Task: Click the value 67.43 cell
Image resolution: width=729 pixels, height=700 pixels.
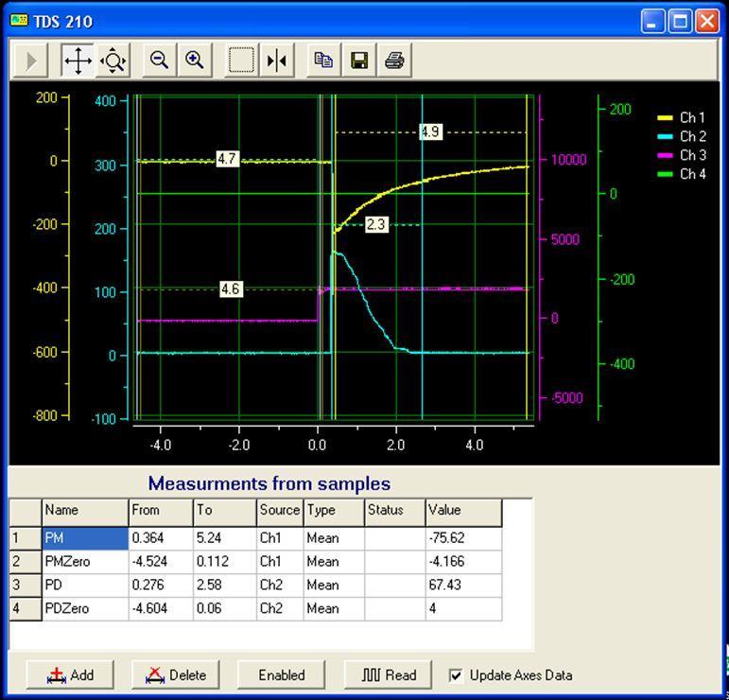Action: [464, 586]
